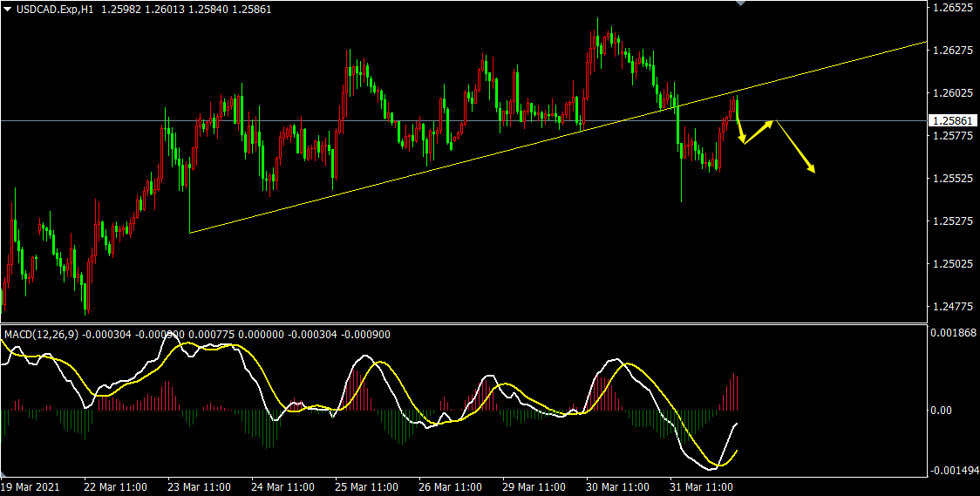Click the 0.00 MACD zero level label

click(x=943, y=410)
